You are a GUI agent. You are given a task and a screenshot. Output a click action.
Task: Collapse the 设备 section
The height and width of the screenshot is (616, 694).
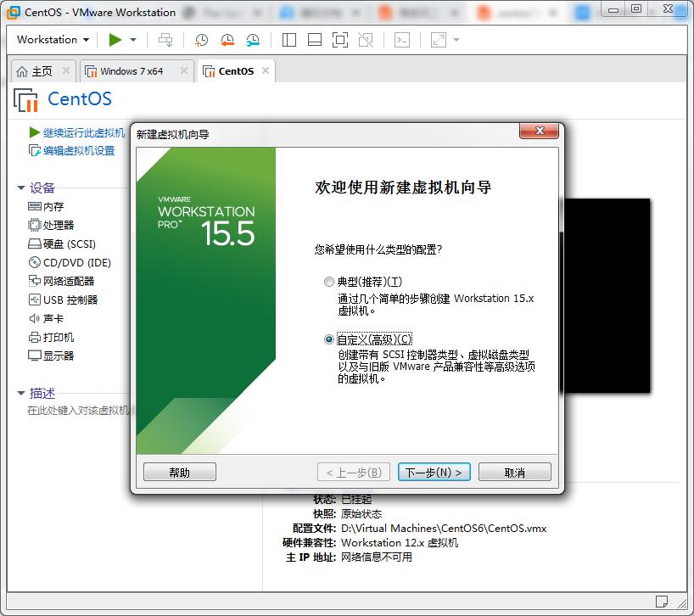click(x=20, y=188)
